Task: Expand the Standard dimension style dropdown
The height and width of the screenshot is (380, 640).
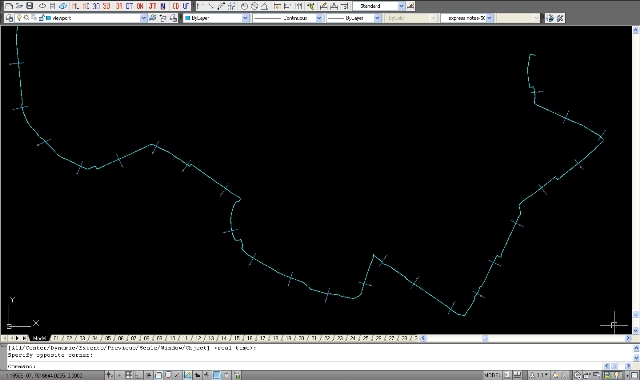Action: click(401, 6)
